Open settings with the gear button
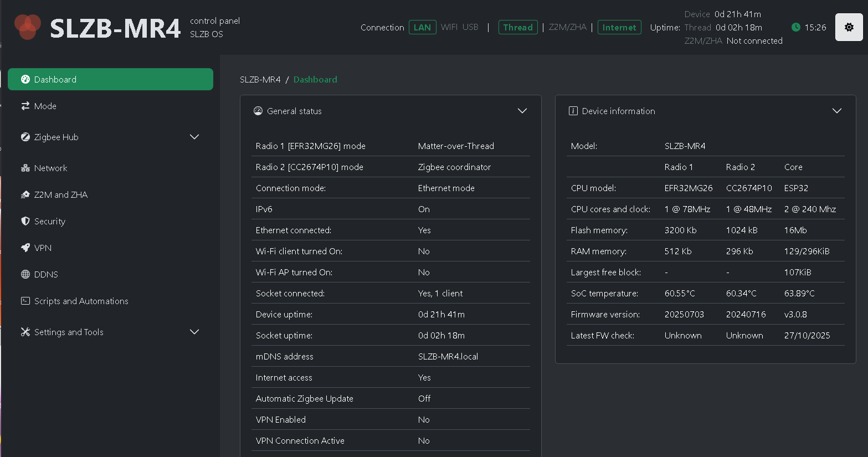The image size is (868, 457). coord(849,27)
